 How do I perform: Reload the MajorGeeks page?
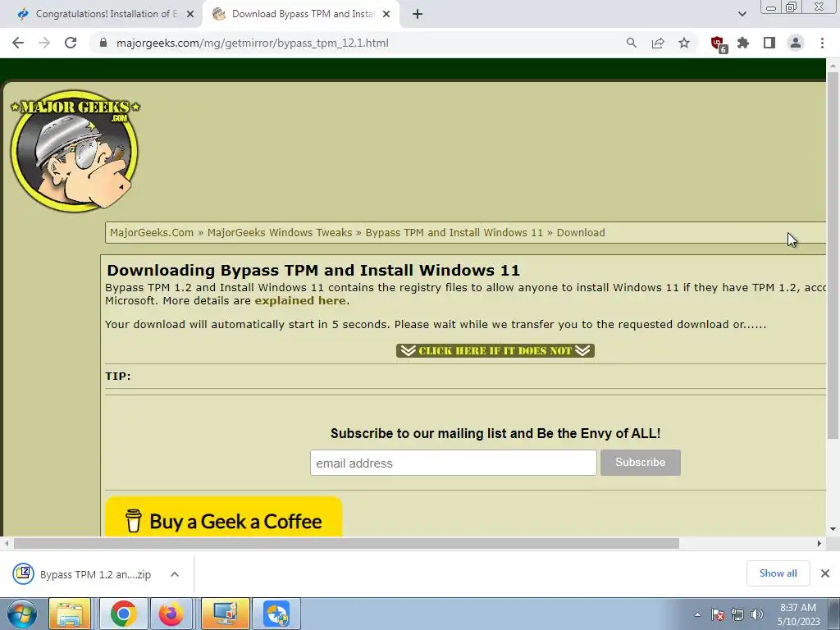click(71, 43)
